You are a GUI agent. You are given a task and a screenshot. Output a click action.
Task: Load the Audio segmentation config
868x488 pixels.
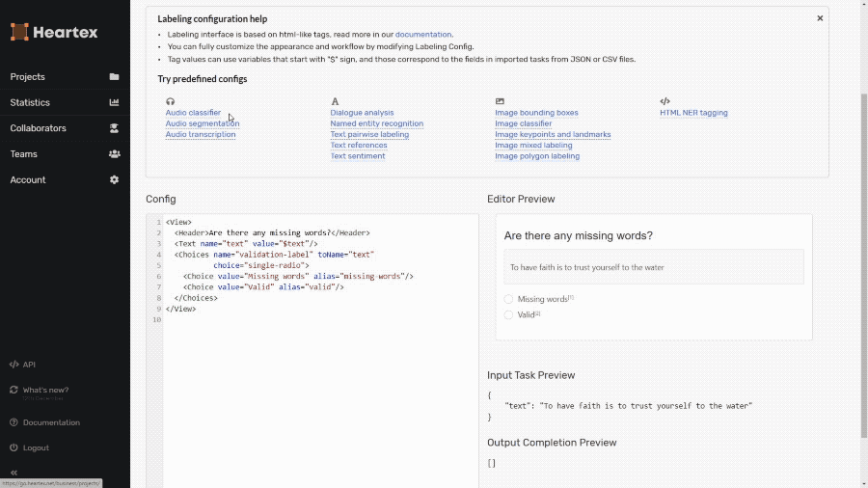click(x=203, y=123)
